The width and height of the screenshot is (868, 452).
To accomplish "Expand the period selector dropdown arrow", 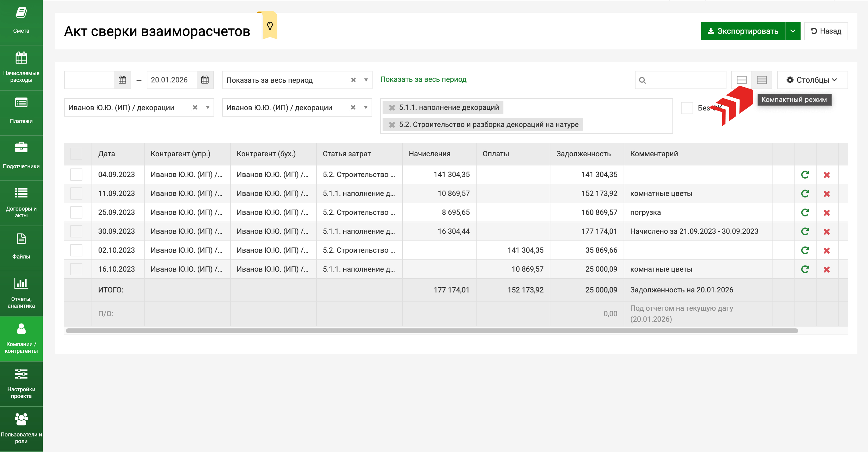I will [x=366, y=80].
